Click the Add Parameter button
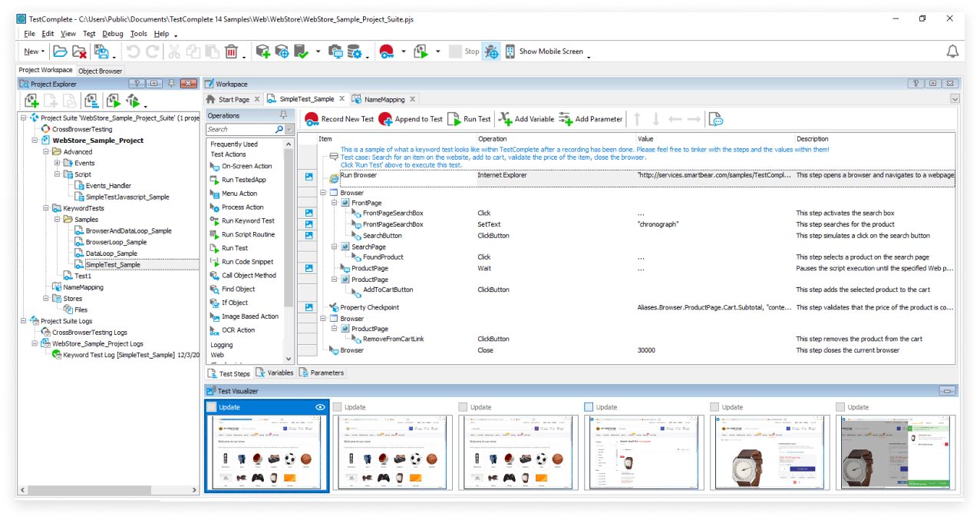 [x=591, y=119]
